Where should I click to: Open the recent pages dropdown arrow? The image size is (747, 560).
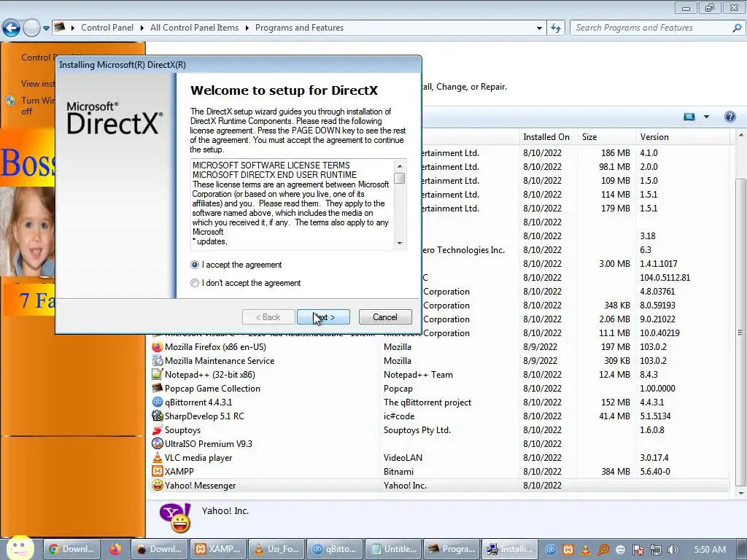pyautogui.click(x=46, y=28)
